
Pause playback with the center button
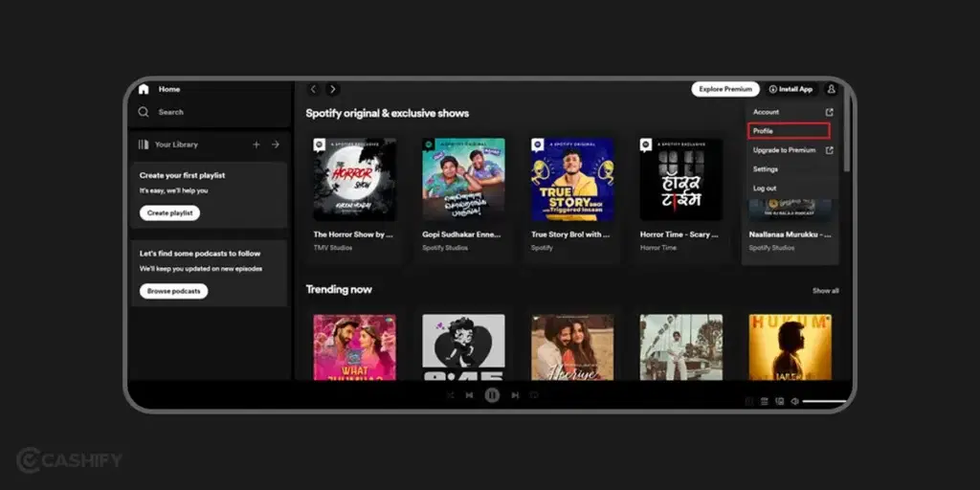[492, 395]
